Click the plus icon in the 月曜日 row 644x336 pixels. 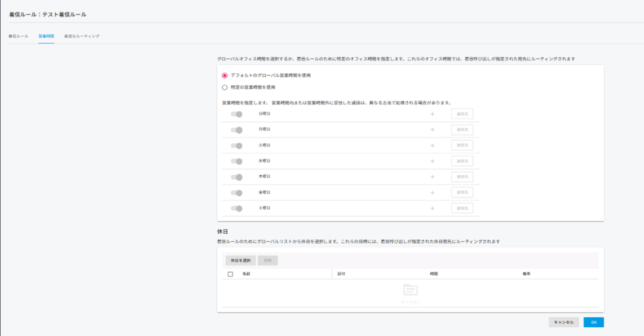point(432,130)
